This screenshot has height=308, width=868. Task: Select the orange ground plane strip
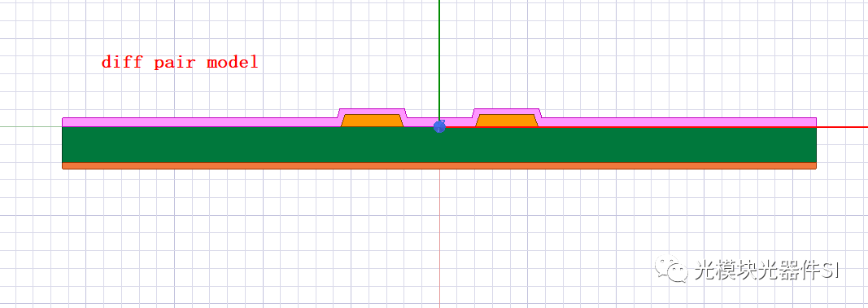[439, 166]
